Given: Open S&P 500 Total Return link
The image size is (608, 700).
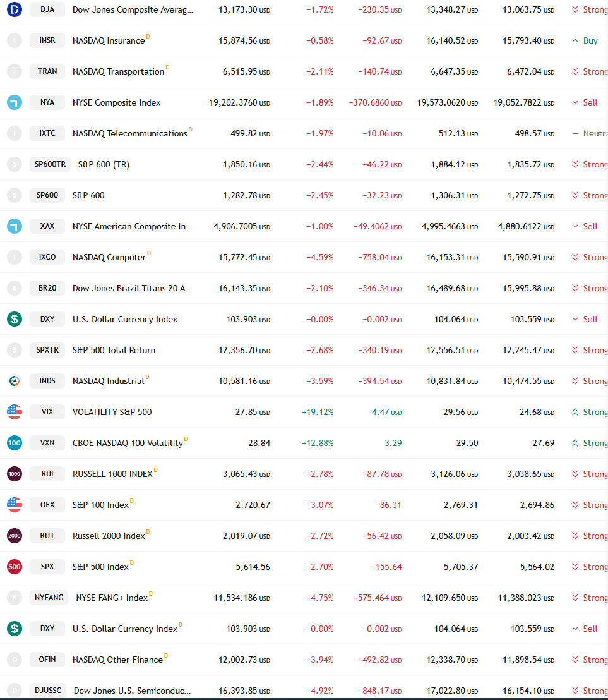Looking at the screenshot, I should pos(114,351).
